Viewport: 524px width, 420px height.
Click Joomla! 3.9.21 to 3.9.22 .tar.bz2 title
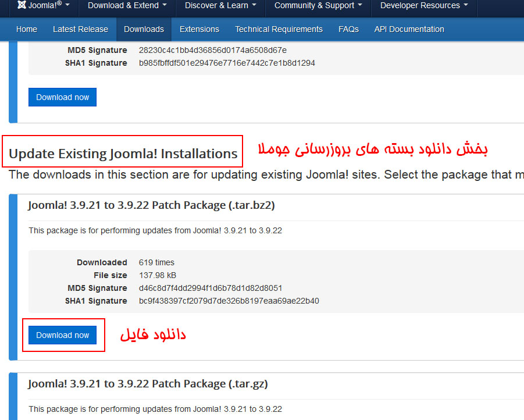[151, 205]
